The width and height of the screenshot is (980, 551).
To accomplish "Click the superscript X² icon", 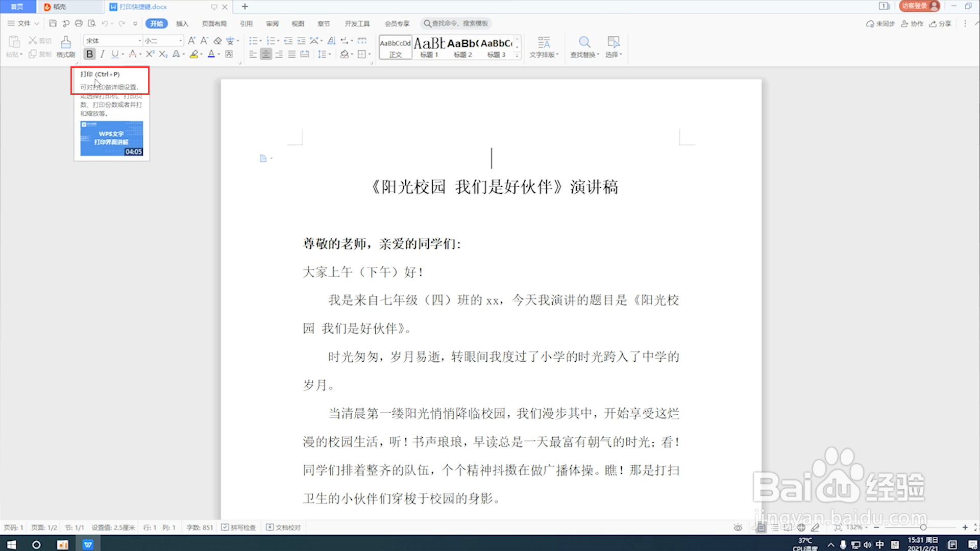I will 150,54.
